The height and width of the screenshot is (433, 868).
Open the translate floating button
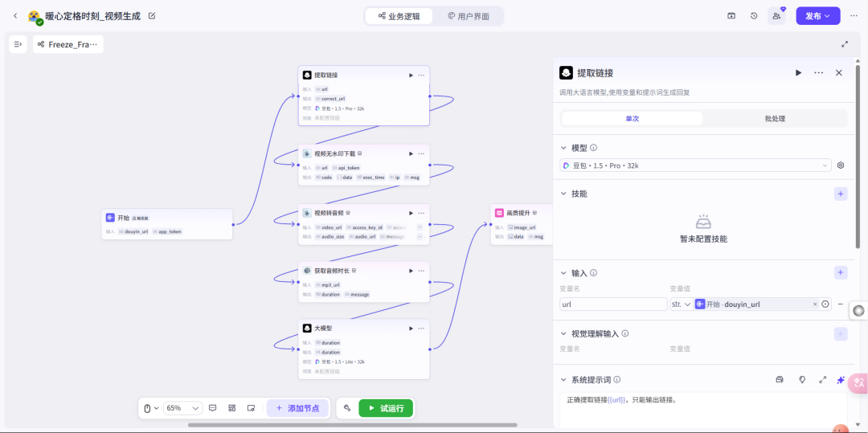tap(859, 382)
